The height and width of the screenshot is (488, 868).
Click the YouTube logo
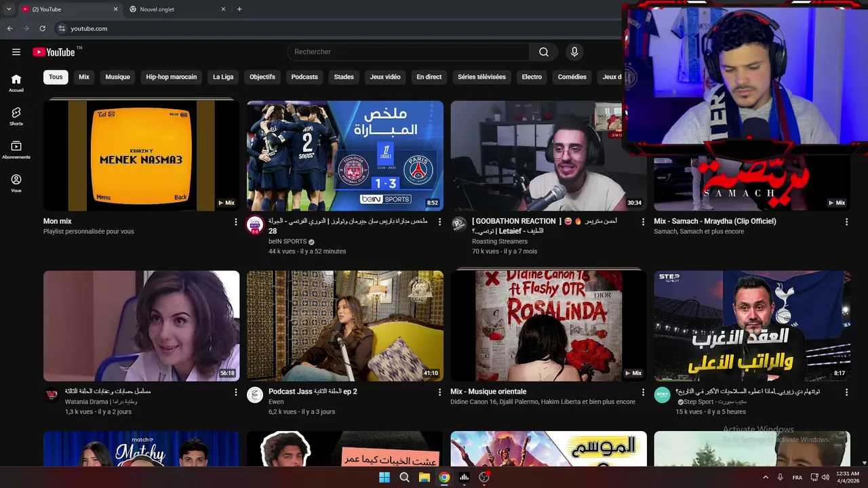pos(54,52)
